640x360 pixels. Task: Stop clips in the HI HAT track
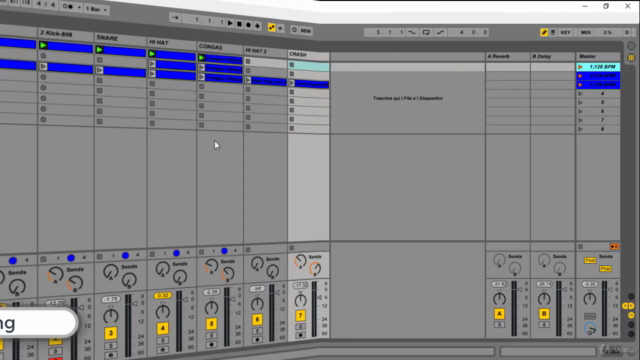[x=152, y=254]
